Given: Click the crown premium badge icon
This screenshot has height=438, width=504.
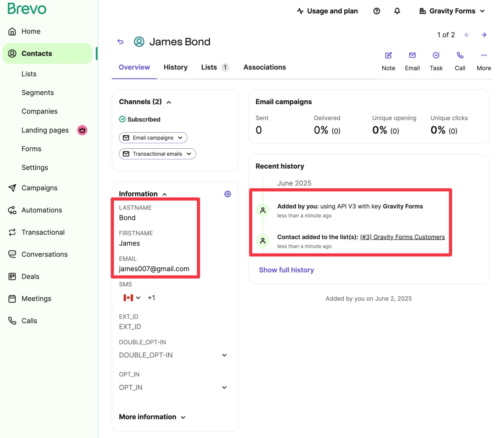Looking at the screenshot, I should coord(82,130).
